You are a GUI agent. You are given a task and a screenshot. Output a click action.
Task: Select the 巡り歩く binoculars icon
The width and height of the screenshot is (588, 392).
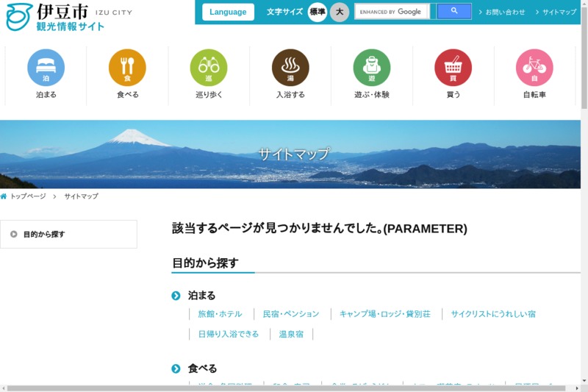(209, 68)
